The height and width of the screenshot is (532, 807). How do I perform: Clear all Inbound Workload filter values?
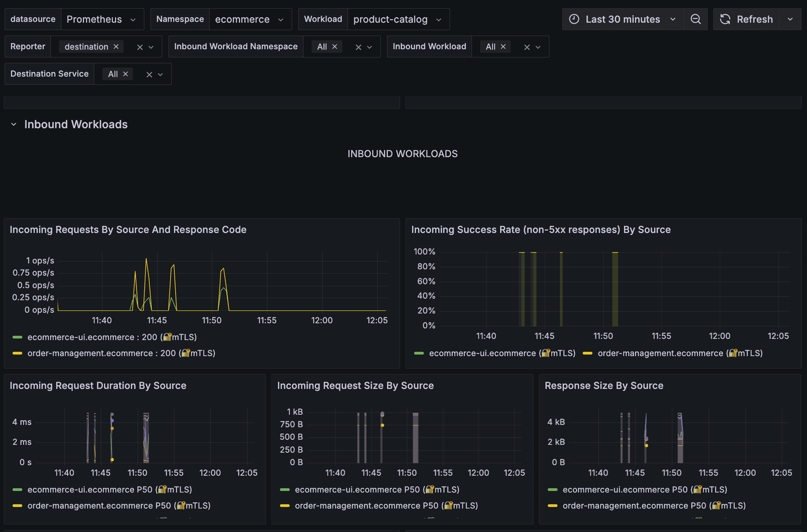pyautogui.click(x=527, y=47)
